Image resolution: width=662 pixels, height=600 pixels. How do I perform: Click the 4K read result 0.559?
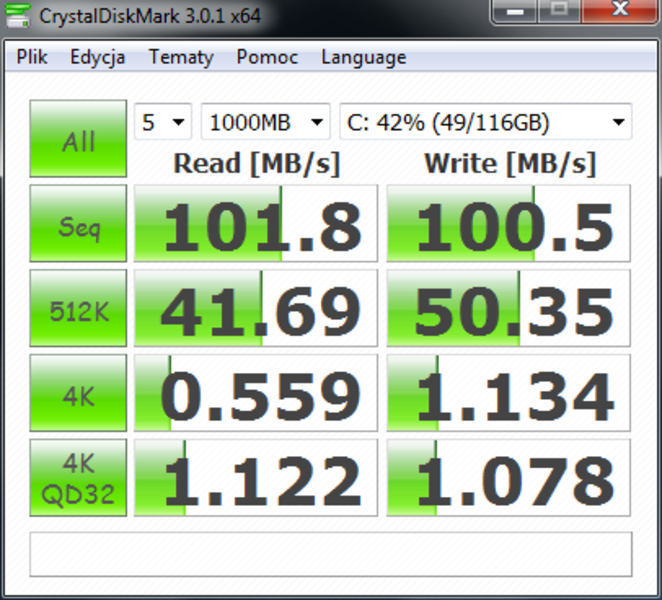coord(256,393)
